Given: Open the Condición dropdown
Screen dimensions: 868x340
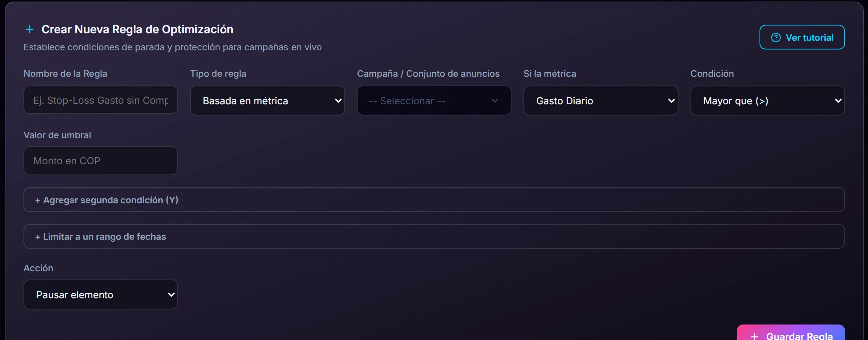Looking at the screenshot, I should click(x=767, y=101).
